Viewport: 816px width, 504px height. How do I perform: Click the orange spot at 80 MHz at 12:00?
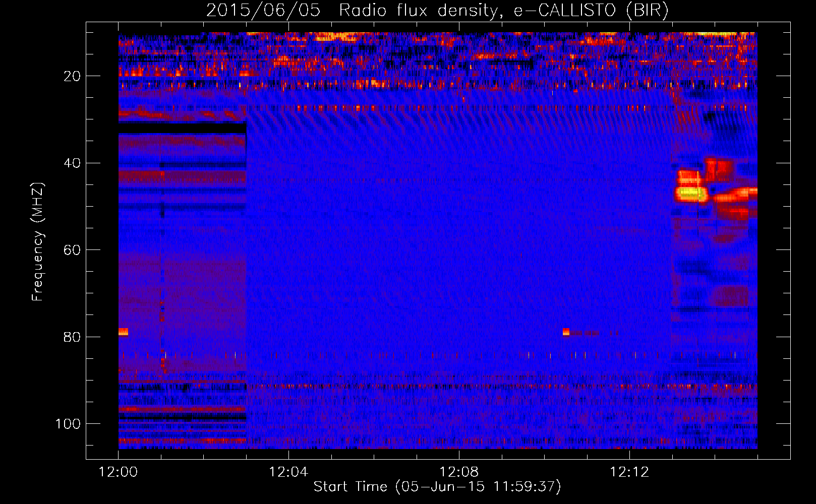pos(123,332)
